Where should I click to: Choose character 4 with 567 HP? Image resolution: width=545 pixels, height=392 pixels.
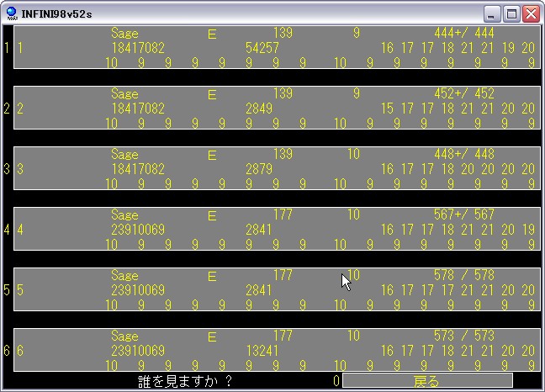[x=277, y=229]
